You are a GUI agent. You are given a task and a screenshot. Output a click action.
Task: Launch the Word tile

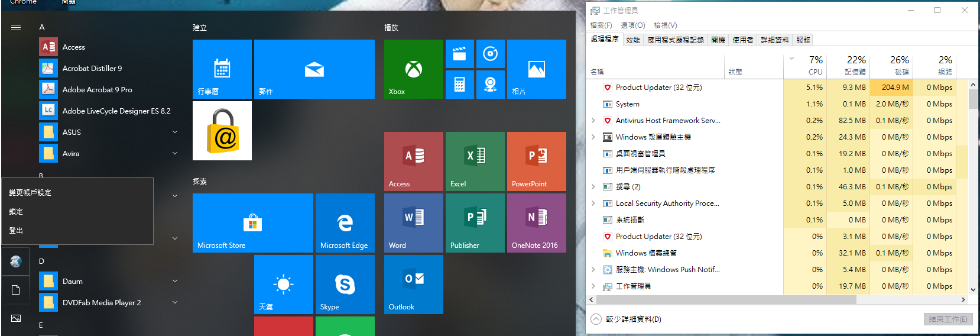[x=414, y=223]
